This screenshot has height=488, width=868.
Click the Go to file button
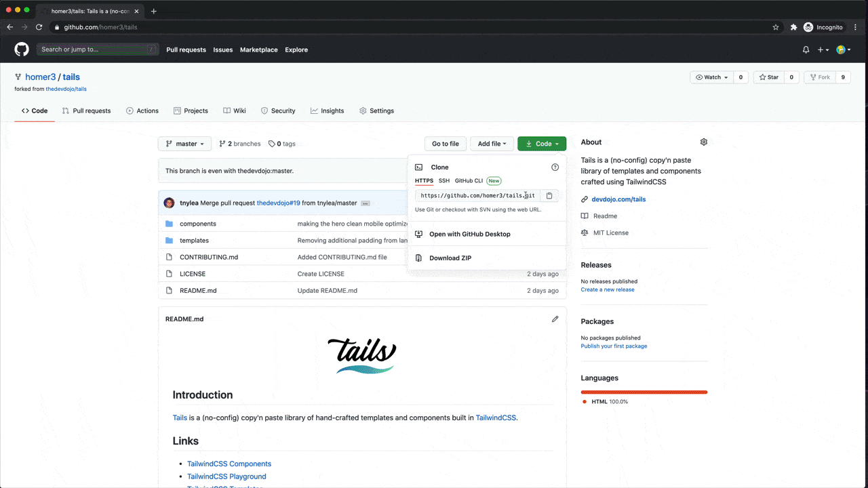(x=446, y=144)
